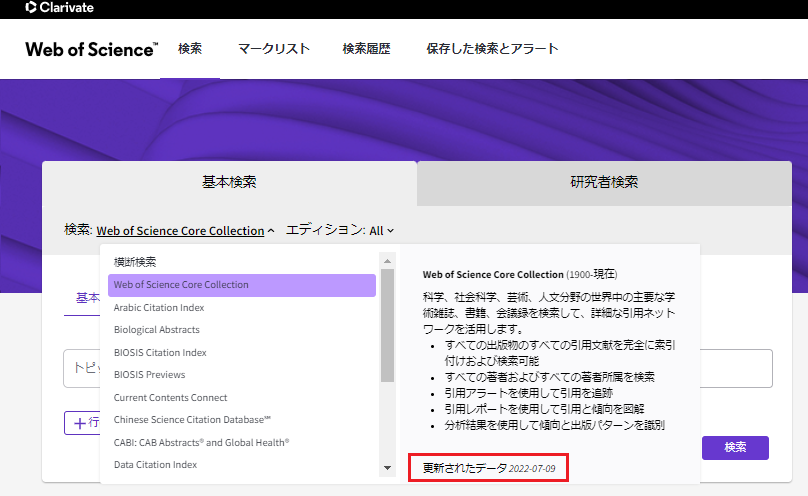The width and height of the screenshot is (808, 496).
Task: Click the purple 検索 search button
Action: [735, 448]
